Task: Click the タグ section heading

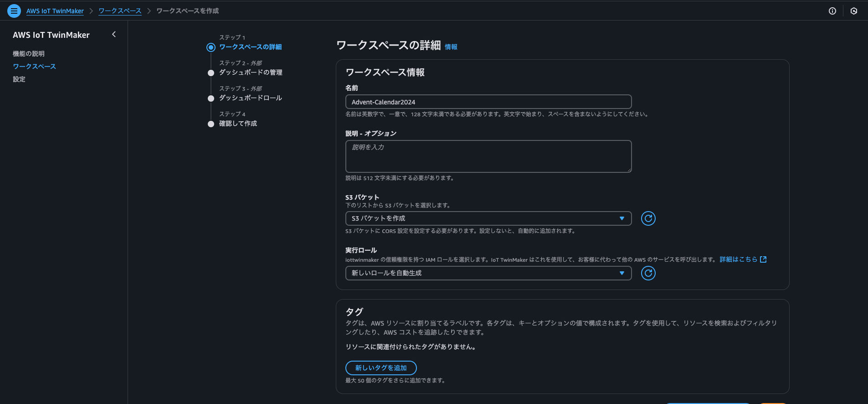Action: 354,312
